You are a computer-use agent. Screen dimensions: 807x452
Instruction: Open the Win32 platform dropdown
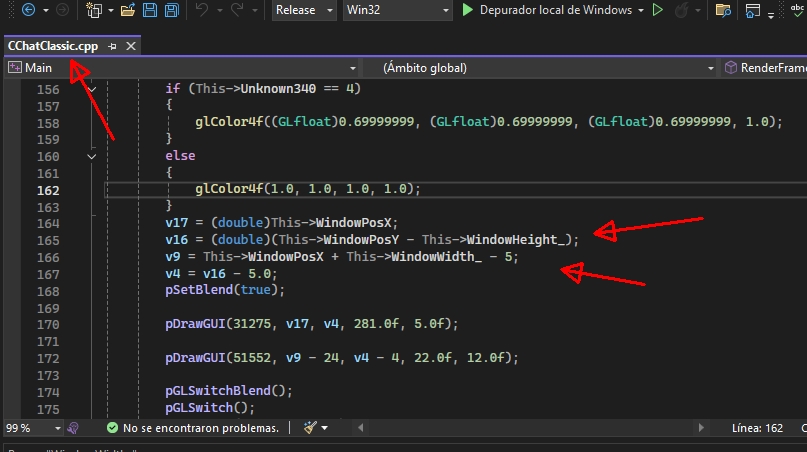398,10
